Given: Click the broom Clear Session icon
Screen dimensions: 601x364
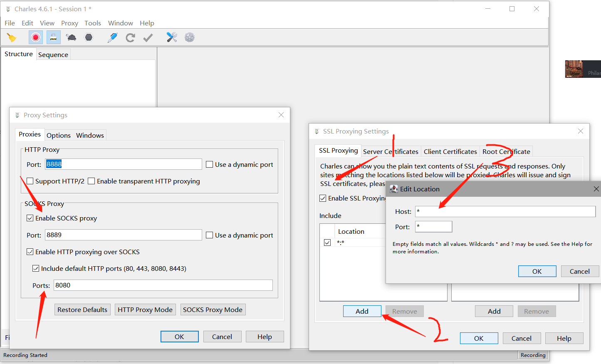Looking at the screenshot, I should [12, 37].
